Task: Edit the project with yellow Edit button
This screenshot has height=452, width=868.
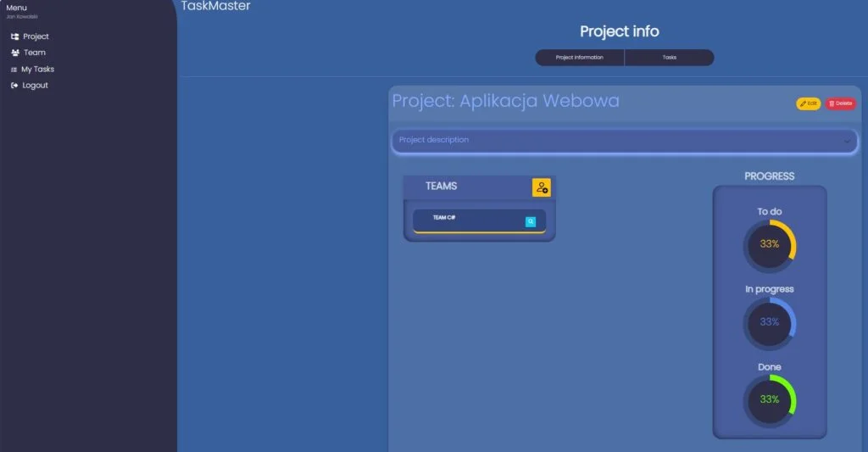Action: [808, 103]
